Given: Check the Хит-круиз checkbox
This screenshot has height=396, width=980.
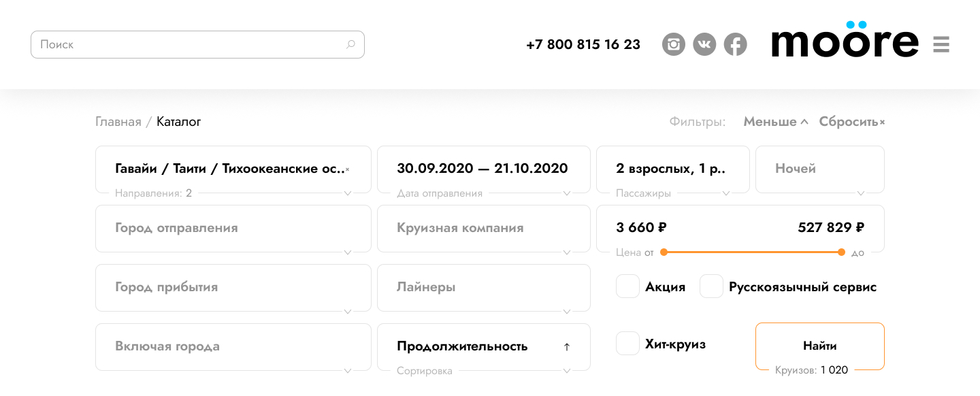Looking at the screenshot, I should (627, 344).
